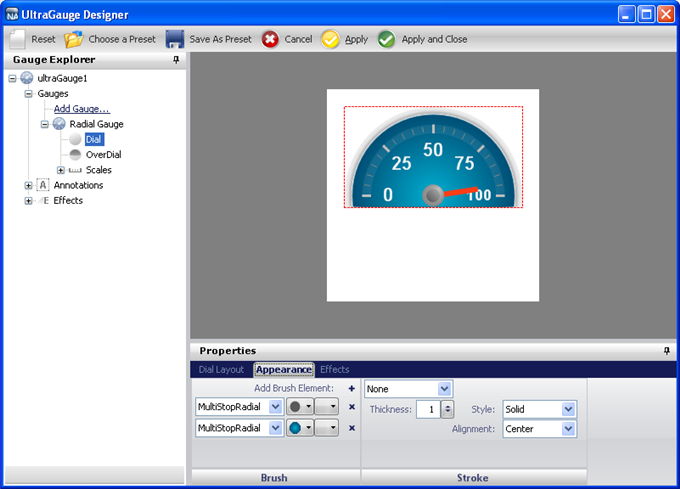
Task: Remove the first MultiStopRadial brush element
Action: click(x=351, y=407)
